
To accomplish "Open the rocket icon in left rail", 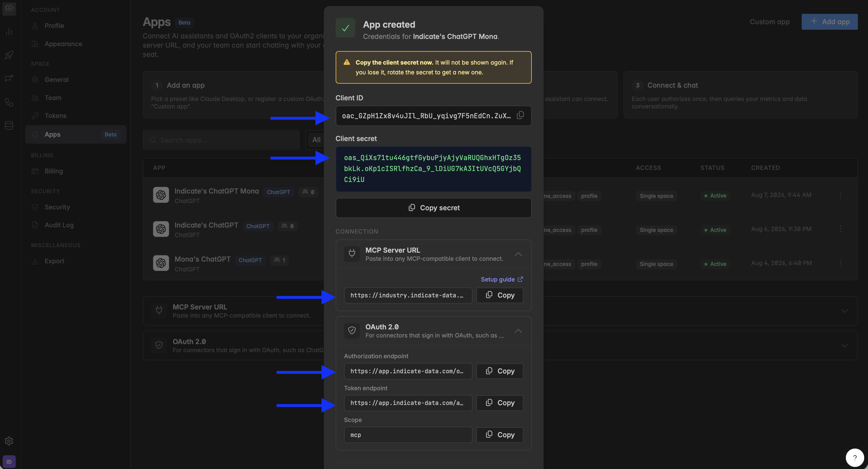I will (x=9, y=55).
